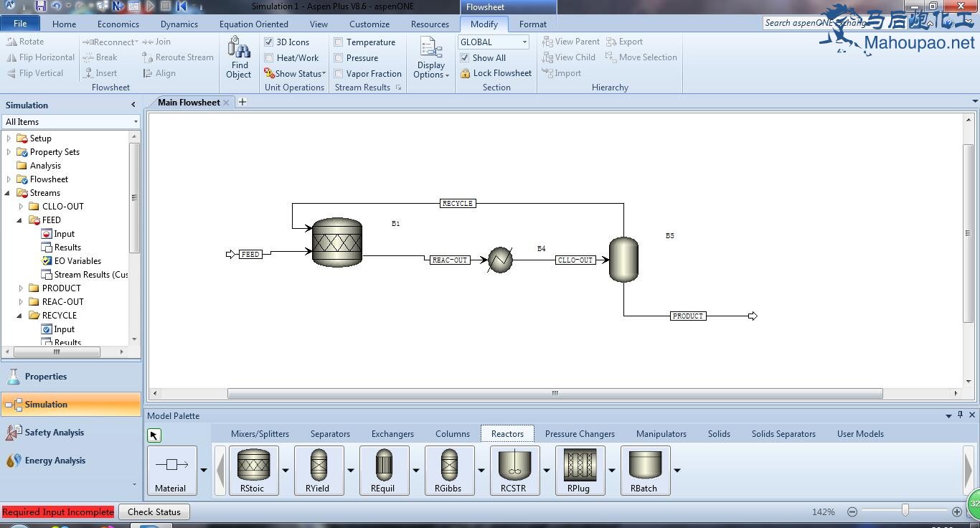980x528 pixels.
Task: Select the RCSTR reactor model
Action: click(x=514, y=470)
